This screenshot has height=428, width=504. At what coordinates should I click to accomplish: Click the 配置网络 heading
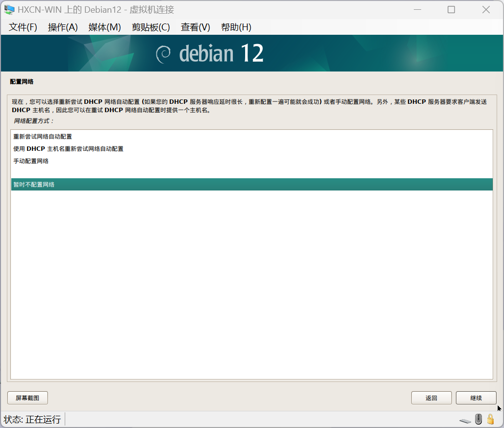coord(22,82)
